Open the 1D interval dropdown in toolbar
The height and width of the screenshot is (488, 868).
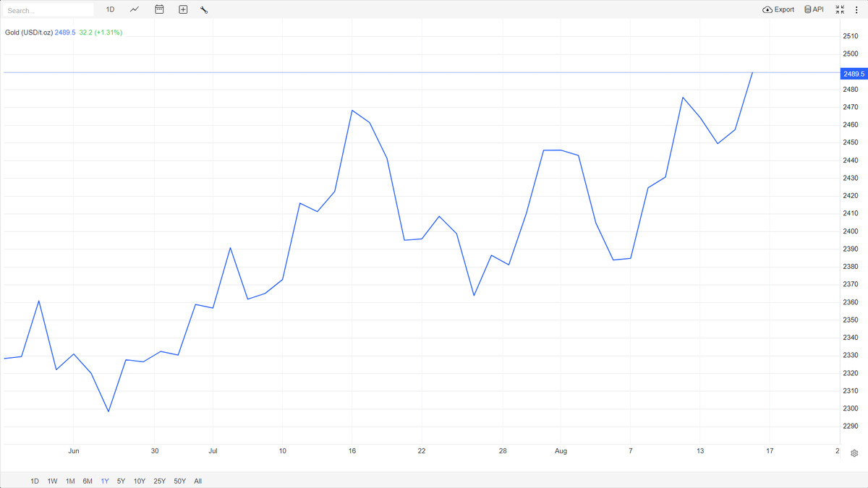tap(110, 9)
